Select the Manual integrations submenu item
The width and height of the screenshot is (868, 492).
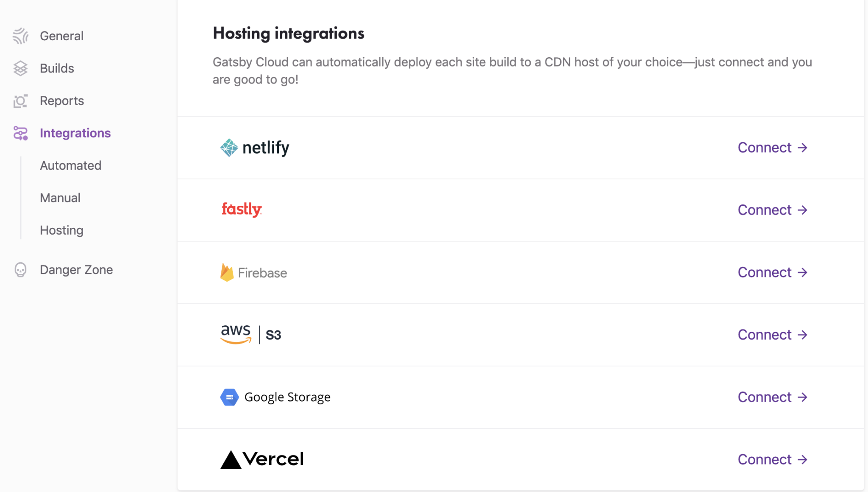[x=60, y=198]
